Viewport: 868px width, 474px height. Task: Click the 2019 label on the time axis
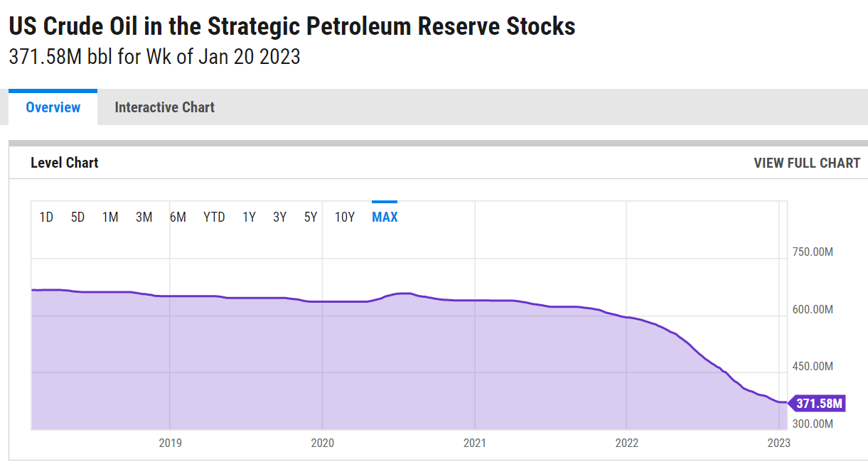click(170, 443)
